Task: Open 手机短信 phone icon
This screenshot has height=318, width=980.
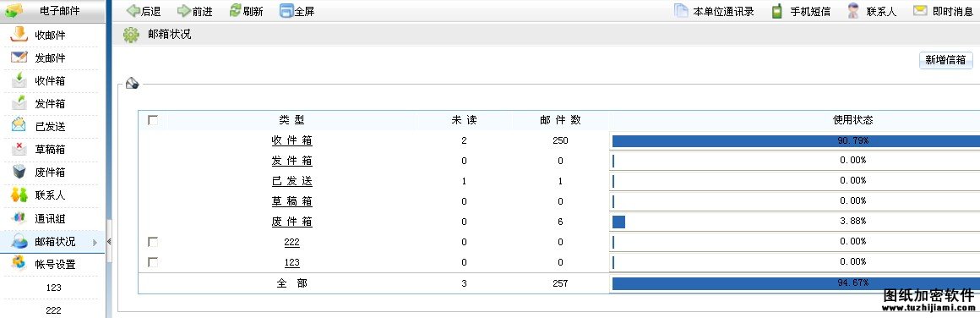Action: (777, 11)
